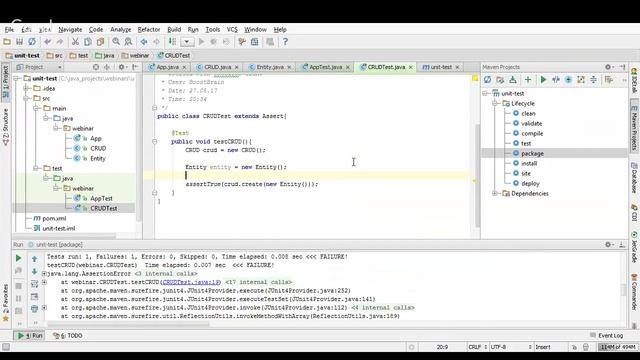The width and height of the screenshot is (640, 360).
Task: Open CRLF line separator dropdown
Action: tap(478, 347)
